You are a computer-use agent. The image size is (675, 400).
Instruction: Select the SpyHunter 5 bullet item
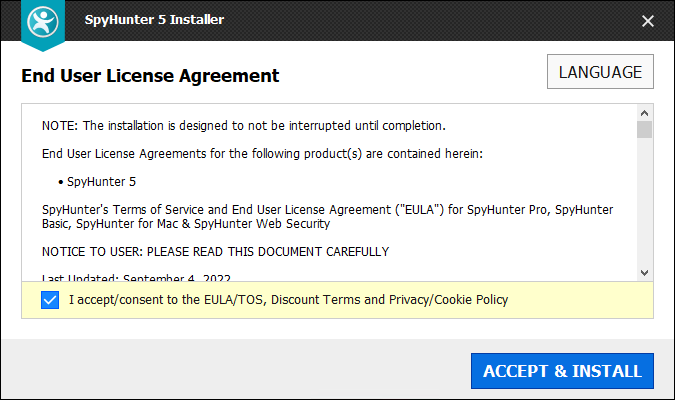(100, 182)
